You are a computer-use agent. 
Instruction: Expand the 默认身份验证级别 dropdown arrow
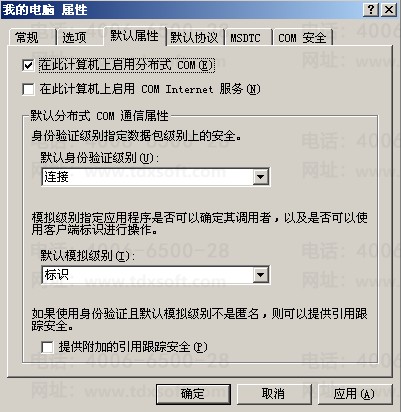pyautogui.click(x=260, y=177)
